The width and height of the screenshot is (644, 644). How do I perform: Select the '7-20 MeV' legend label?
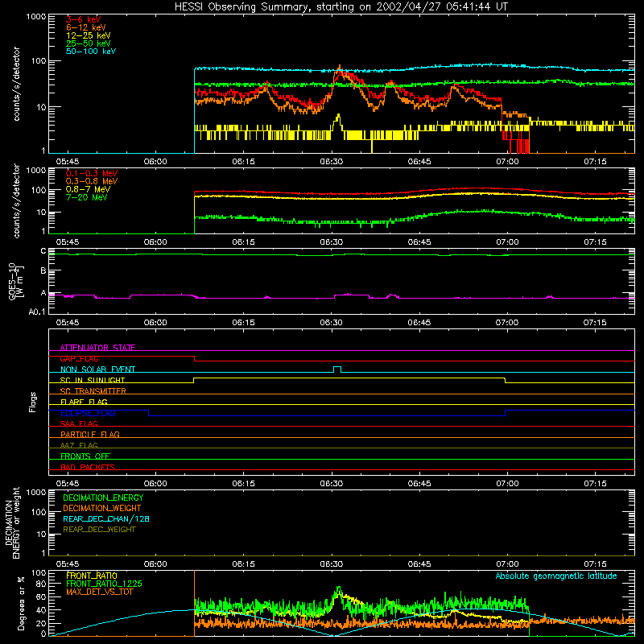point(87,197)
